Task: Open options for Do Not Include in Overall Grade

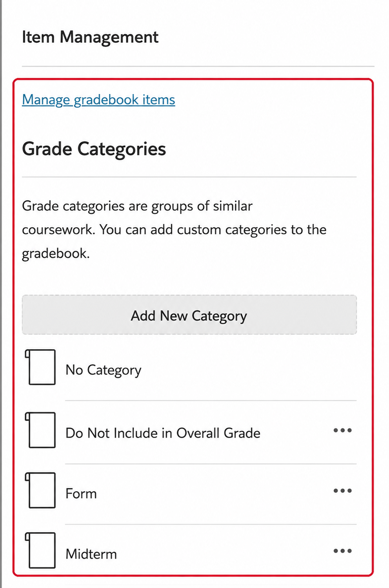Action: (x=342, y=430)
